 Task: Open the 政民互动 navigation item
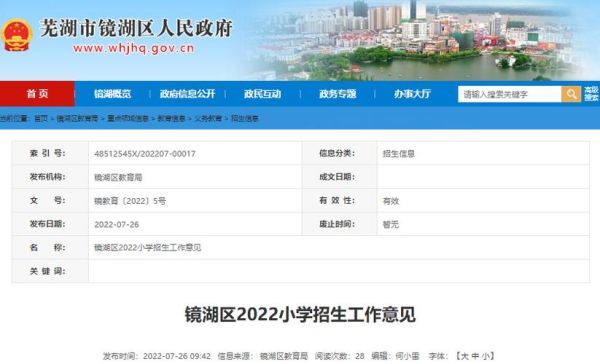point(262,94)
